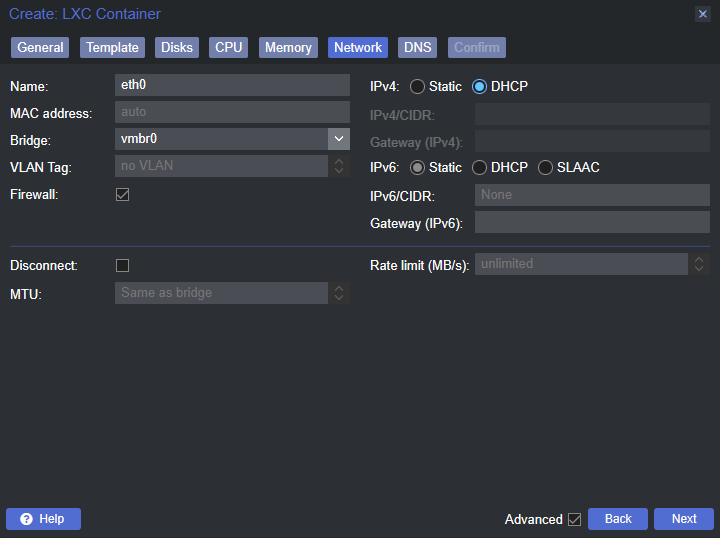The image size is (720, 538).
Task: Select IPv6 Static radio button
Action: [x=417, y=168]
